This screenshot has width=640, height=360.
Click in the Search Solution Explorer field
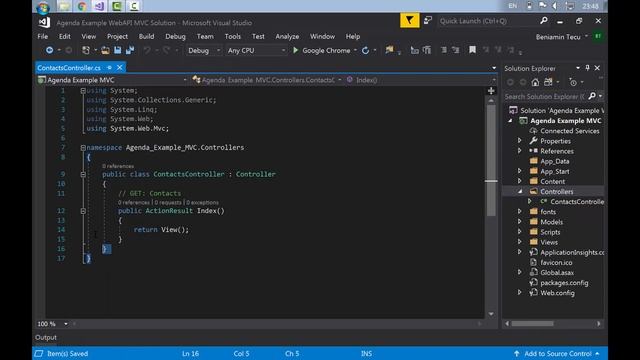click(x=544, y=96)
